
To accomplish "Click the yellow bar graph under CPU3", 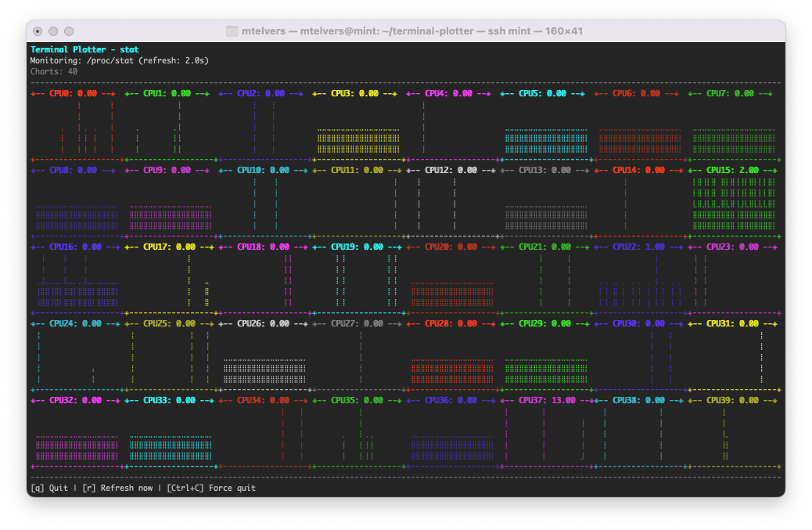I will point(358,141).
